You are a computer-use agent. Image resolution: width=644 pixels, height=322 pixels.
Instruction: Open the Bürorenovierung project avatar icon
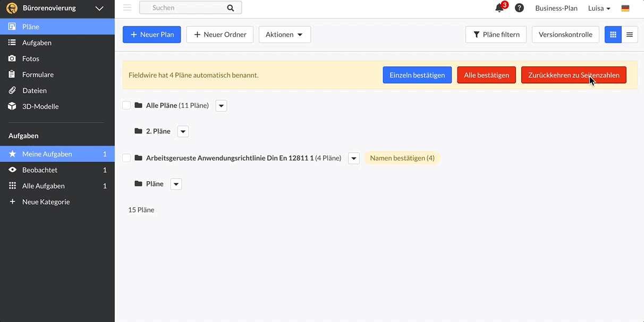12,8
